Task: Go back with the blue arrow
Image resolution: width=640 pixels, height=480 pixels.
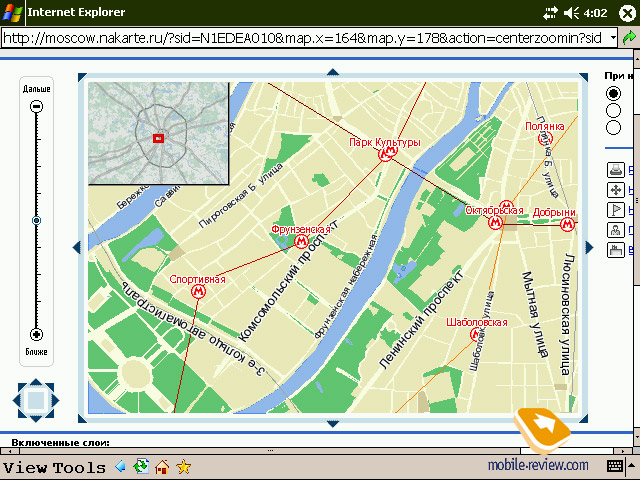Action: (120, 466)
